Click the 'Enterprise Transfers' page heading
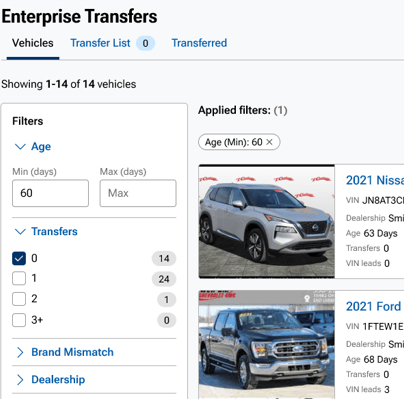404x399 pixels. 79,16
